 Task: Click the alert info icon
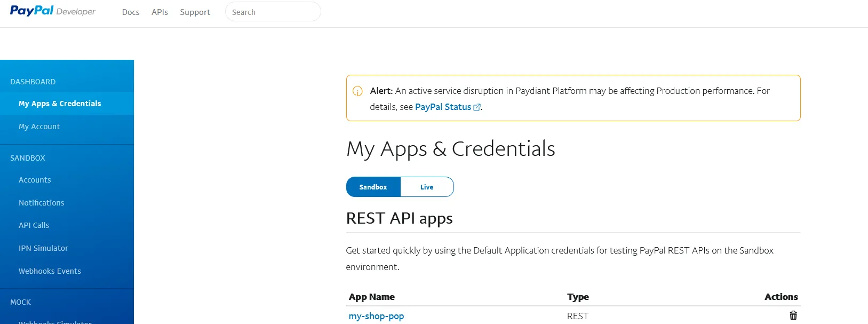tap(357, 91)
